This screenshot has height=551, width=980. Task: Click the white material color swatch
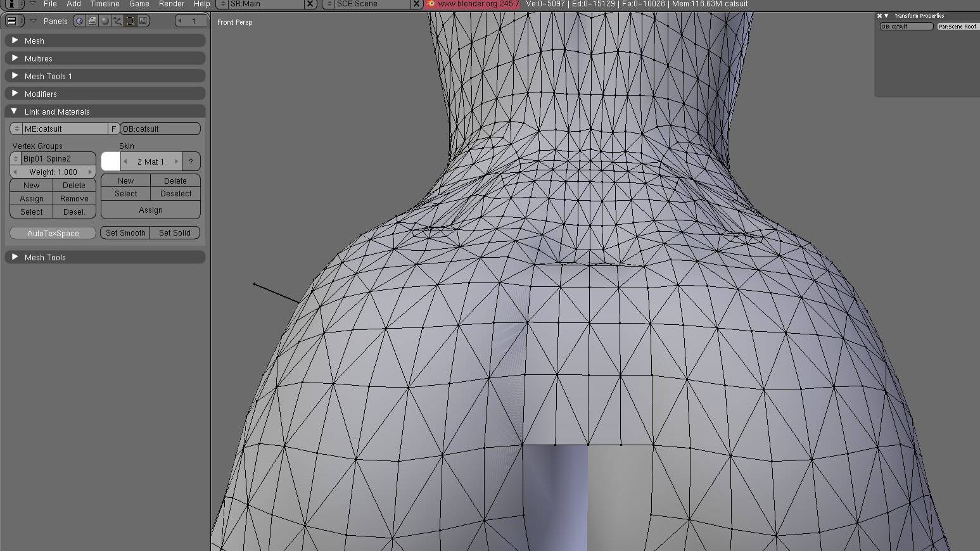[x=110, y=161]
